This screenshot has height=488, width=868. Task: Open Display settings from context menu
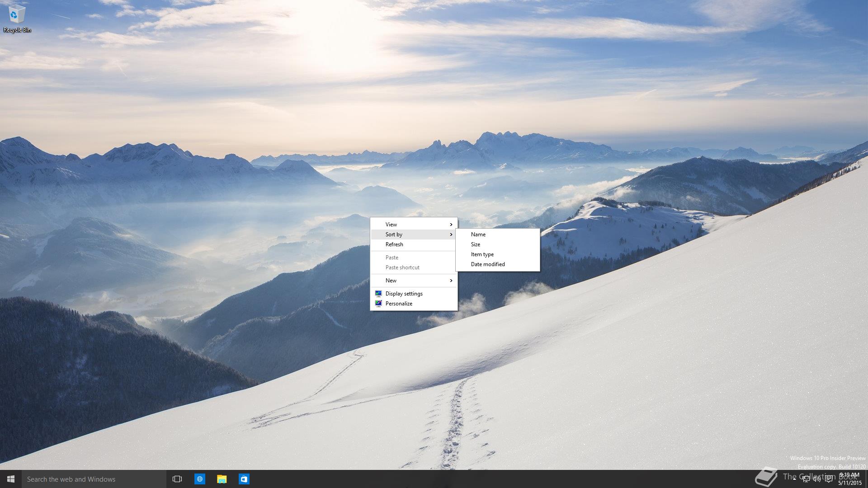click(414, 294)
